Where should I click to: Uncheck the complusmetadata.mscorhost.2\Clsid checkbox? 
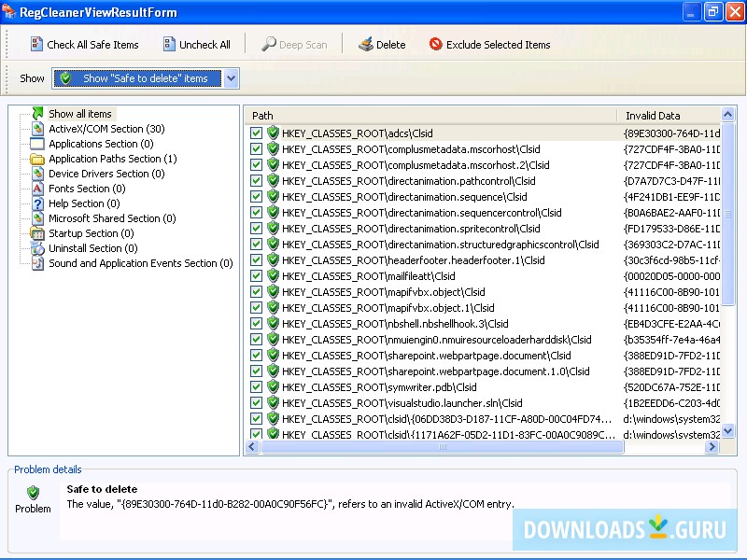pos(256,165)
